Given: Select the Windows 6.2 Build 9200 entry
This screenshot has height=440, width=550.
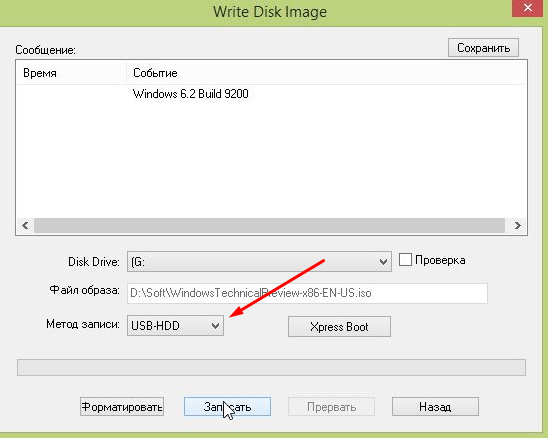Looking at the screenshot, I should pos(190,94).
